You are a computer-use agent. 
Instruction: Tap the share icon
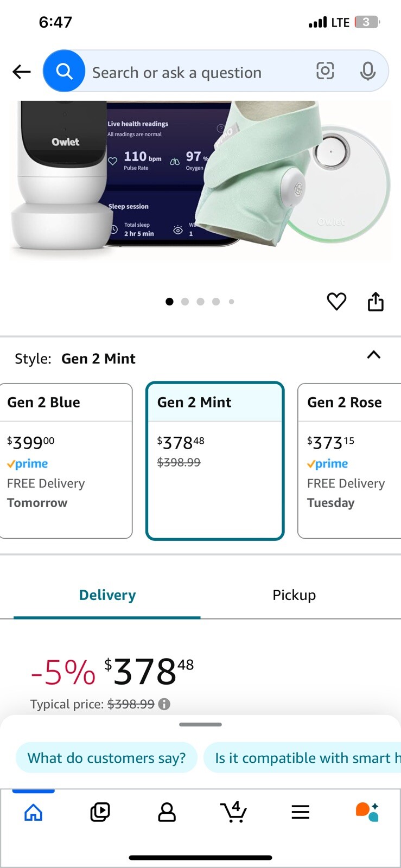(375, 302)
